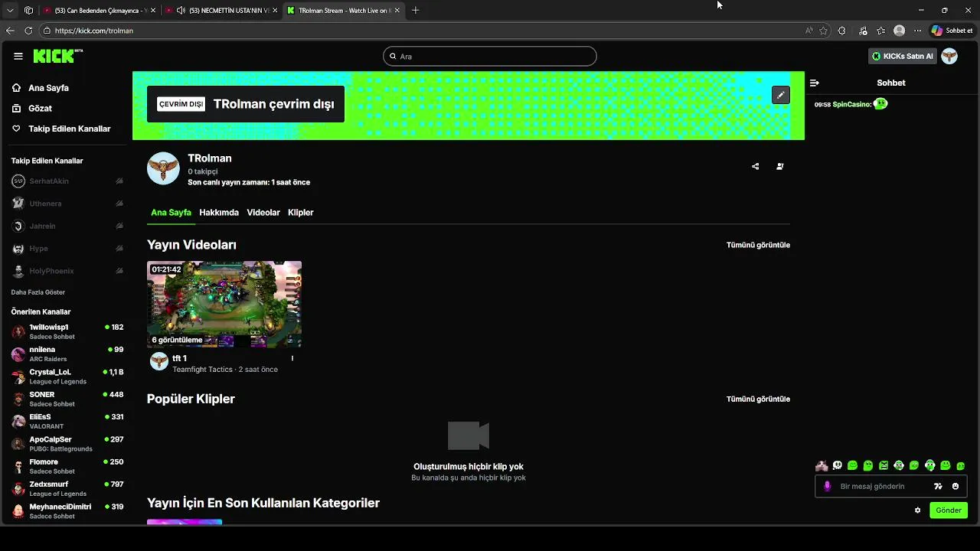The image size is (980, 551).
Task: Switch to the Videolar tab
Action: (x=263, y=212)
